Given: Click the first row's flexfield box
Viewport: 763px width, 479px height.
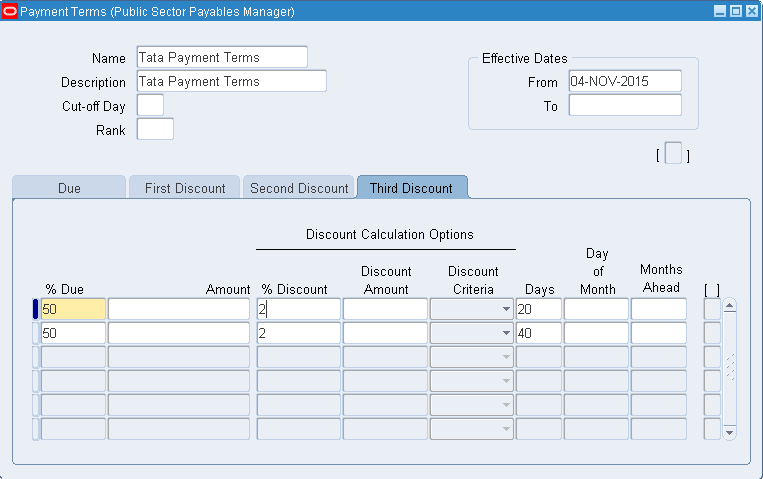Looking at the screenshot, I should coord(711,309).
